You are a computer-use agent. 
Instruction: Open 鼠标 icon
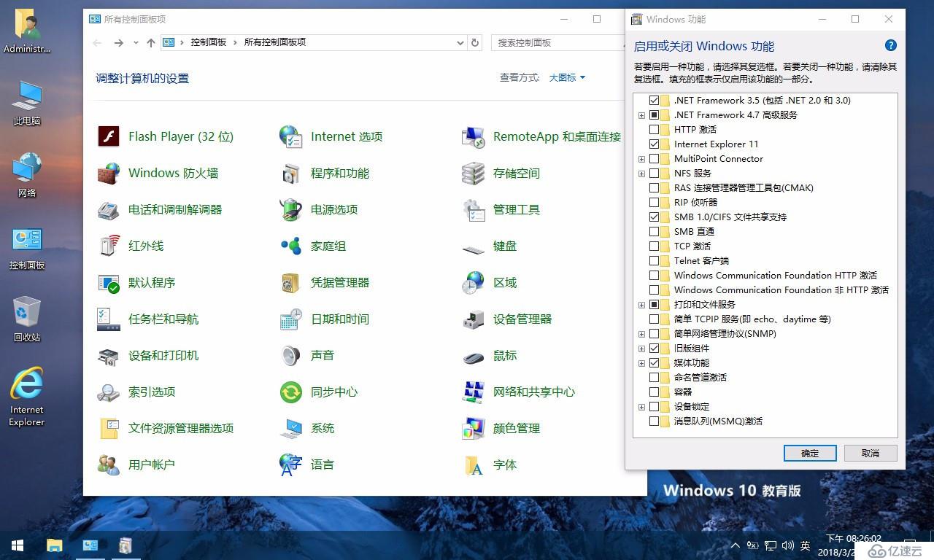point(474,357)
